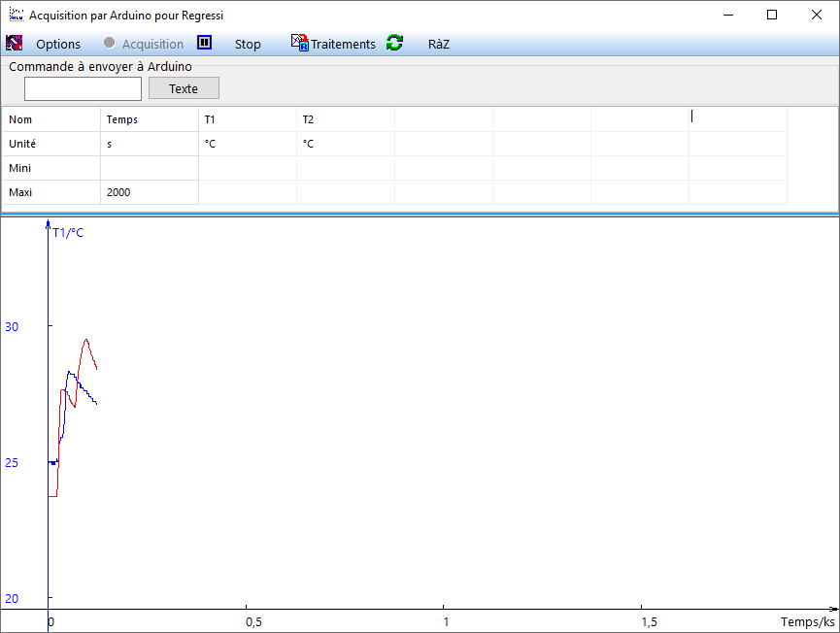Image resolution: width=840 pixels, height=633 pixels.
Task: Click the pause icon in toolbar
Action: point(204,43)
